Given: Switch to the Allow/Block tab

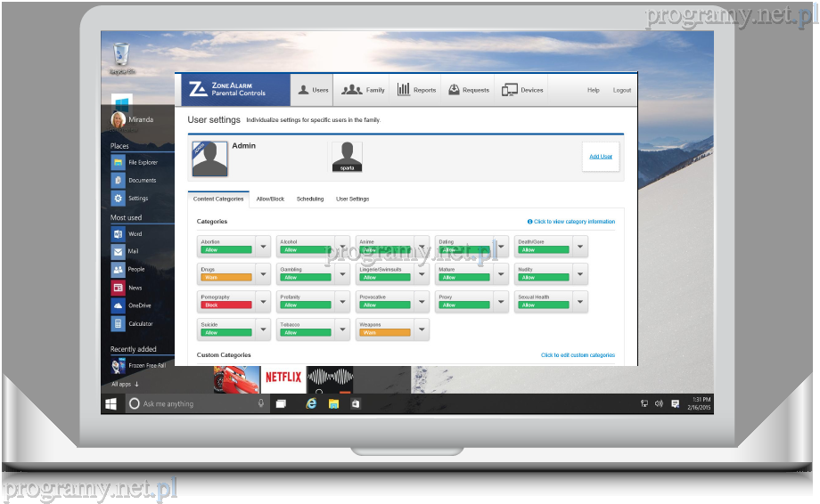Looking at the screenshot, I should click(270, 199).
